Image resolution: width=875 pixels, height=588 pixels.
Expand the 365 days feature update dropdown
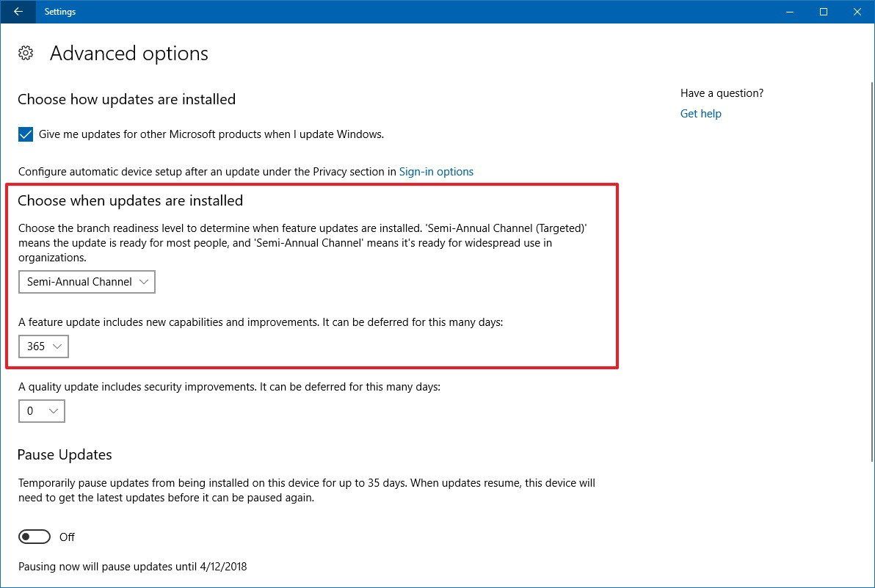43,346
